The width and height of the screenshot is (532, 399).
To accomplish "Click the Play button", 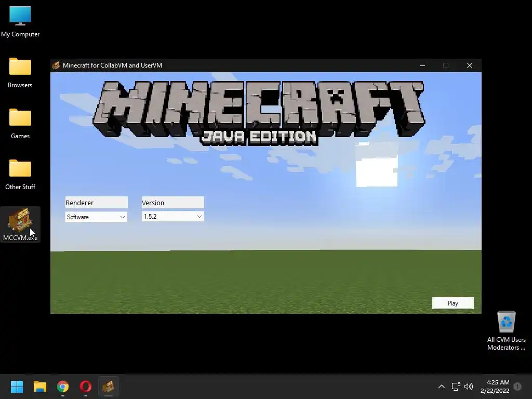I will (x=453, y=303).
